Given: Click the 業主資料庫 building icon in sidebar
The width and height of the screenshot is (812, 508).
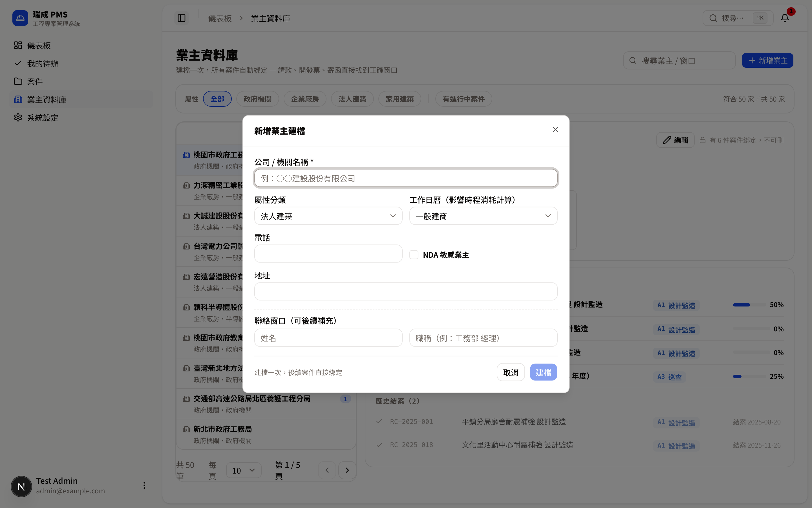Looking at the screenshot, I should tap(18, 99).
